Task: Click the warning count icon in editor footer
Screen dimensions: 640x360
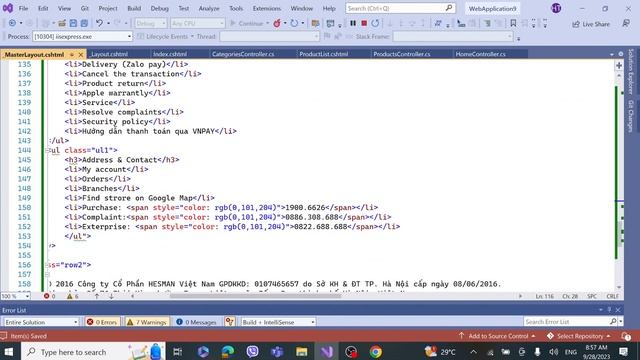Action: click(69, 296)
